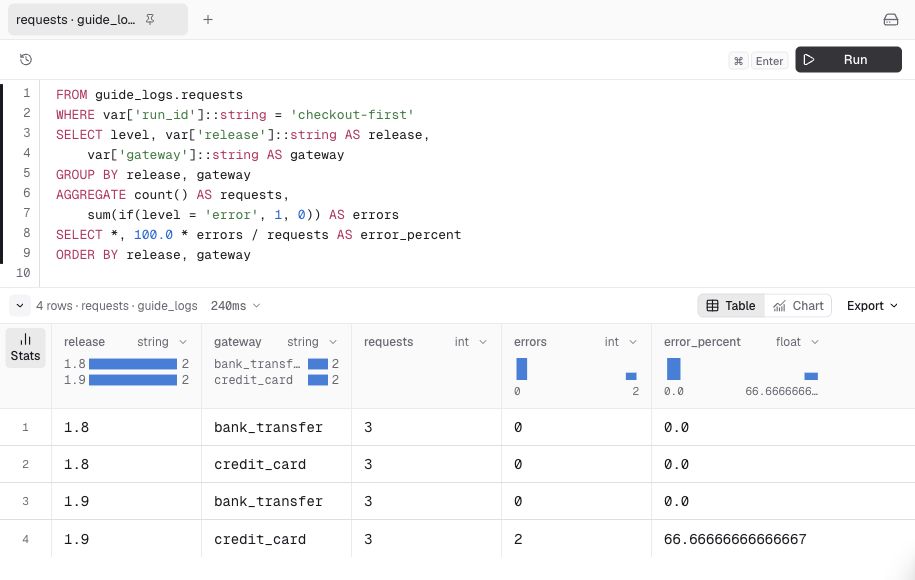Click the Enter keyboard shortcut hint
The width and height of the screenshot is (915, 580).
tap(769, 61)
